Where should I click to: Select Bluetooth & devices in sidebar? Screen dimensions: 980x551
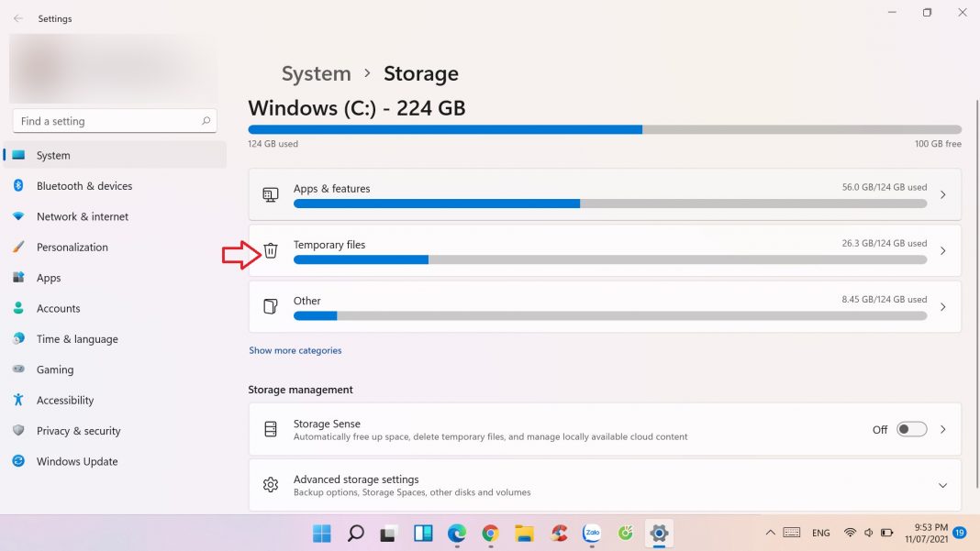84,186
